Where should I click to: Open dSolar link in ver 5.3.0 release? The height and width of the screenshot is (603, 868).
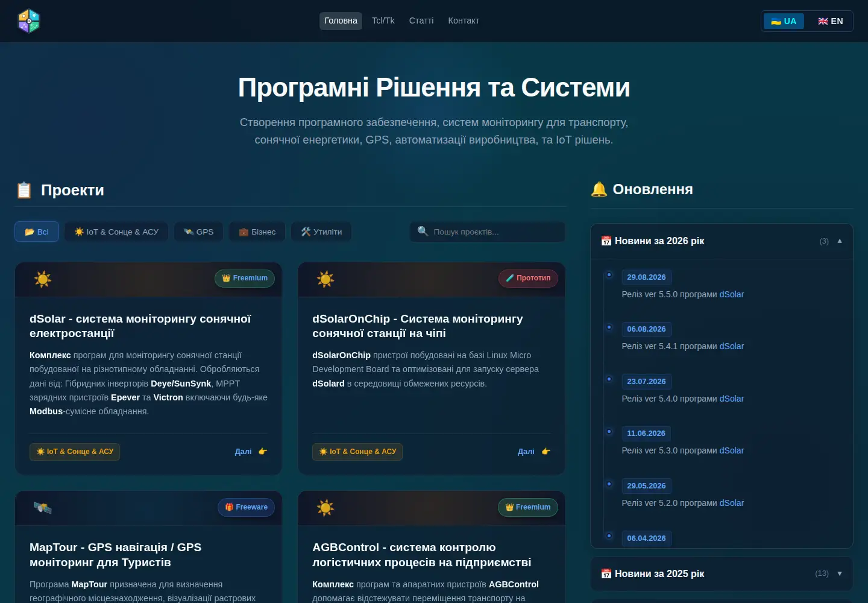pos(732,450)
